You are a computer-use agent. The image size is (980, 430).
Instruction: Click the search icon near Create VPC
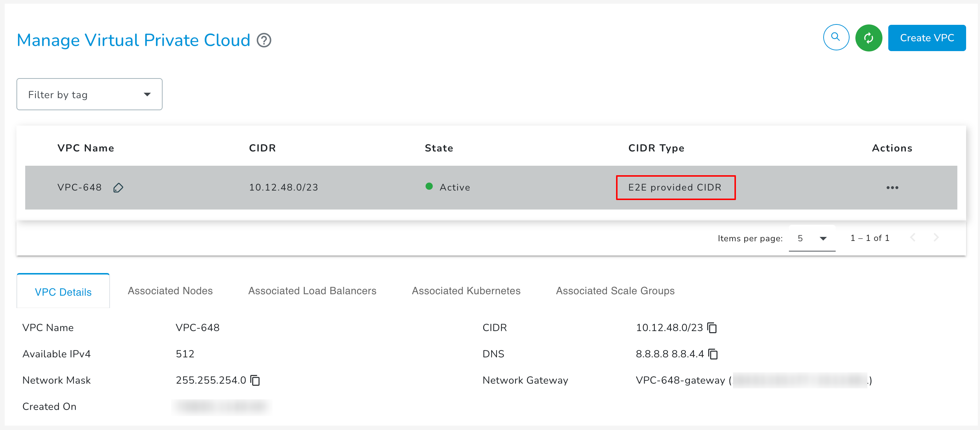pyautogui.click(x=836, y=38)
